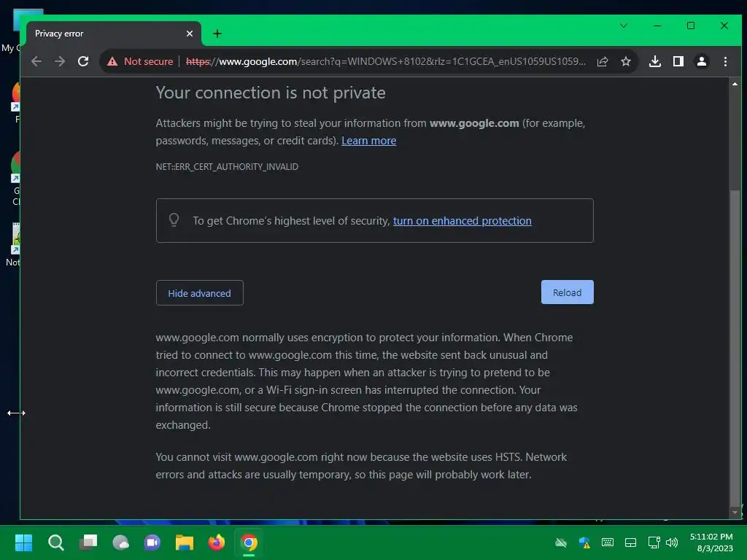Viewport: 747px width, 560px height.
Task: Open the touch keyboard tray icon
Action: (608, 542)
